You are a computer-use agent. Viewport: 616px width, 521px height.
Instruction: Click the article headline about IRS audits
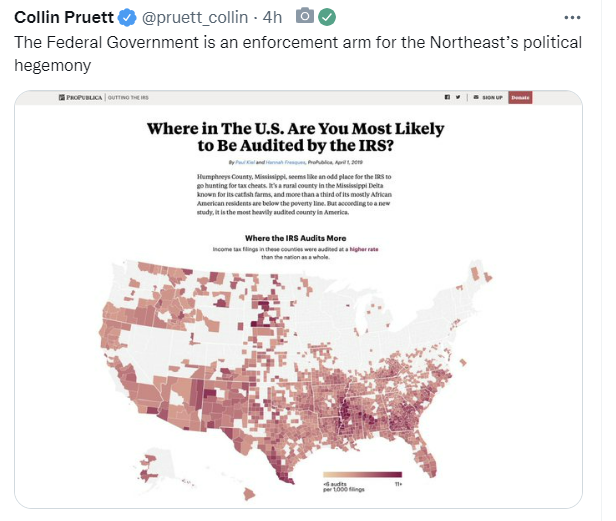pyautogui.click(x=295, y=137)
